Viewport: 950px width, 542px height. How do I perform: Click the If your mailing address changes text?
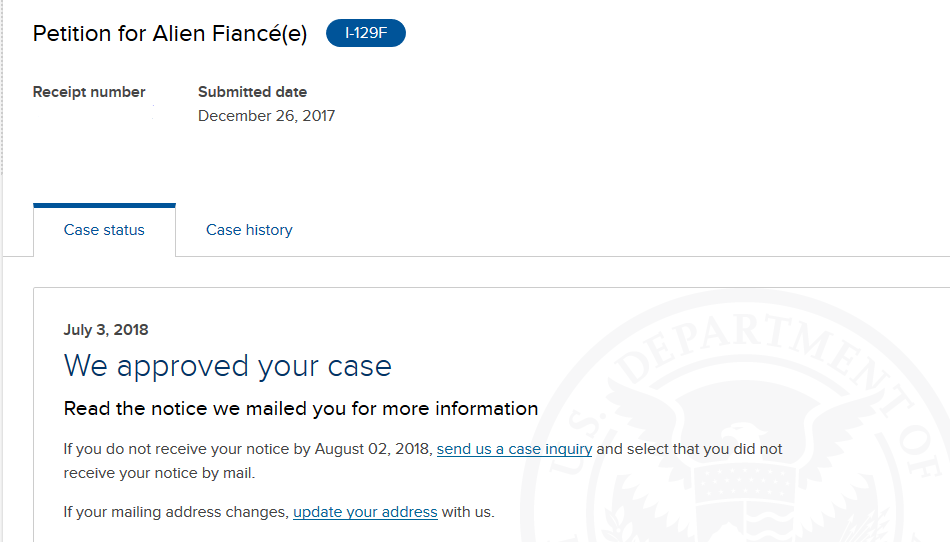click(x=176, y=512)
